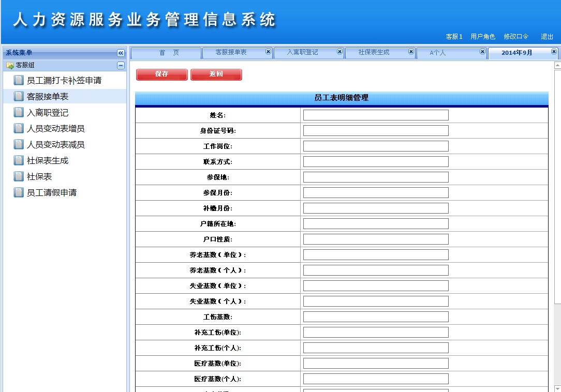The width and height of the screenshot is (561, 392).
Task: Close the 社保表生成 tab
Action: 410,52
